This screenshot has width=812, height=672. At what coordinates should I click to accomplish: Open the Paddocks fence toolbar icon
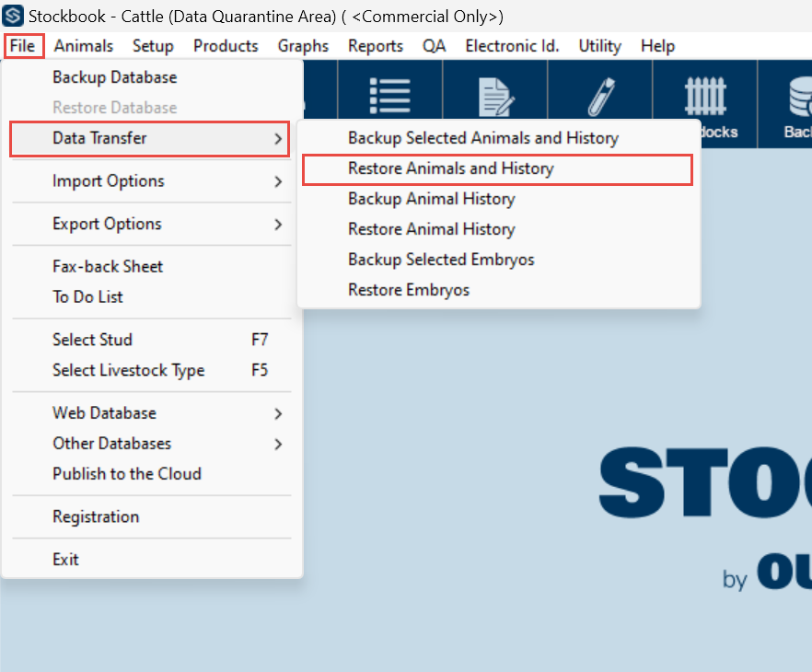tap(705, 97)
